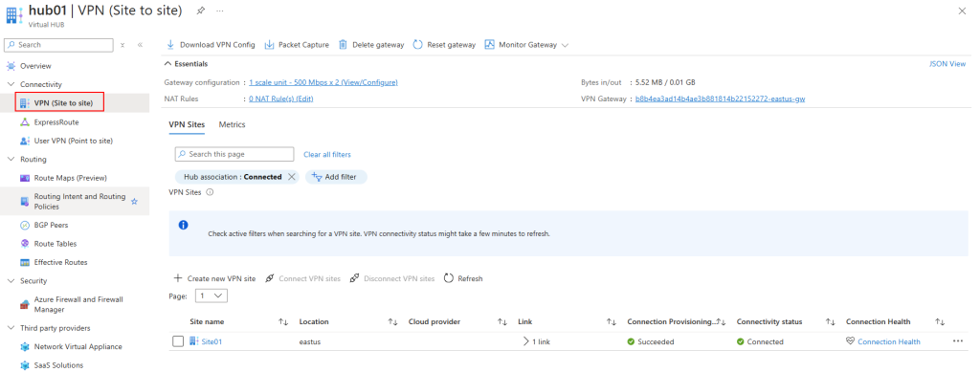Switch to the VPN Sites tab

point(187,125)
